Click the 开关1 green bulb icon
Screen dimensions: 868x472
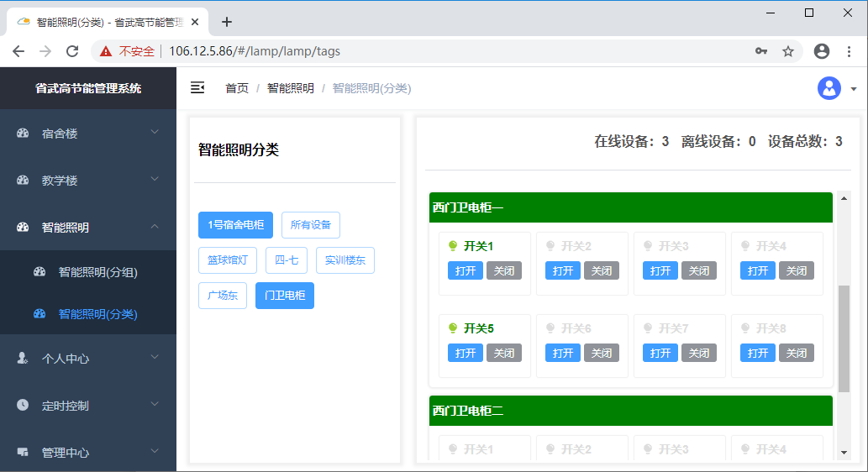[x=453, y=246]
